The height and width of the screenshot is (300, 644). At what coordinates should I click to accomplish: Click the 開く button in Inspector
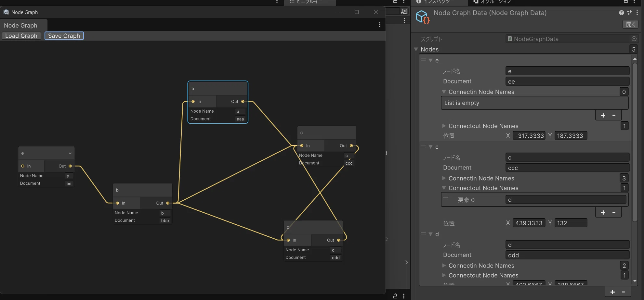point(630,24)
